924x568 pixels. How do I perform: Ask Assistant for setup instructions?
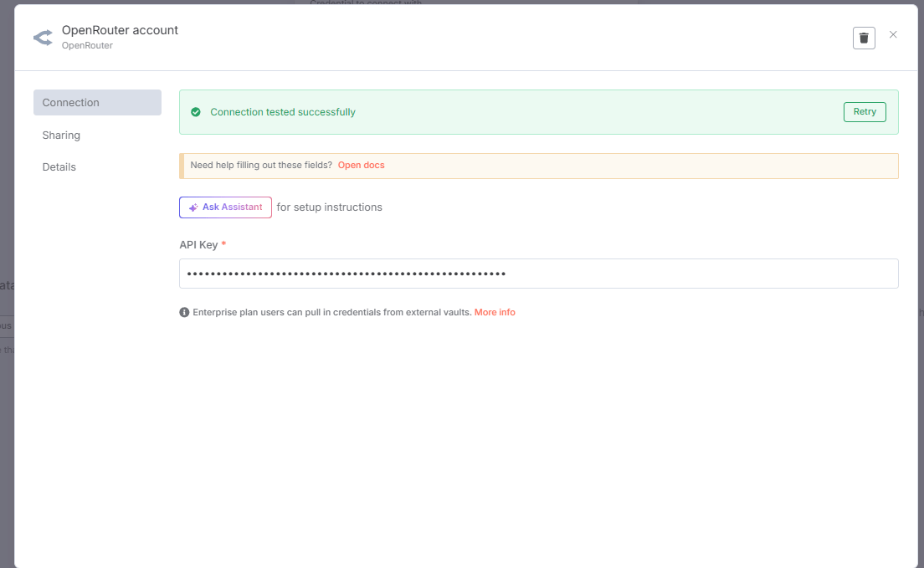tap(225, 207)
